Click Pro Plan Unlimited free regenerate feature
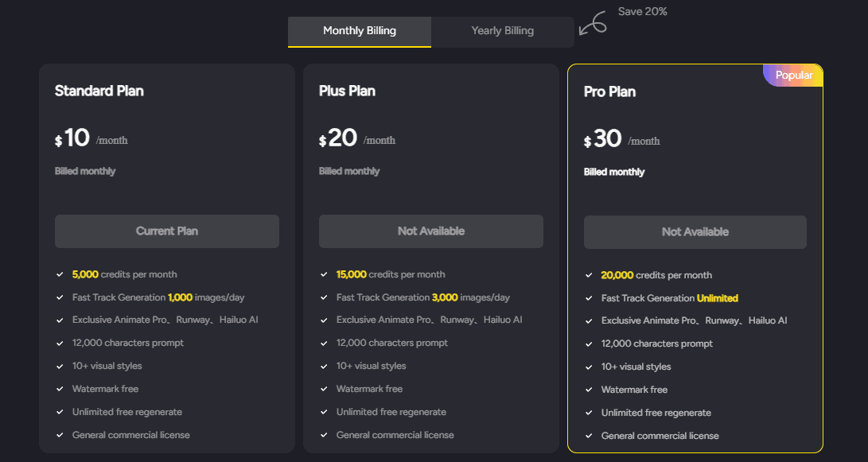Image resolution: width=868 pixels, height=462 pixels. [x=656, y=413]
